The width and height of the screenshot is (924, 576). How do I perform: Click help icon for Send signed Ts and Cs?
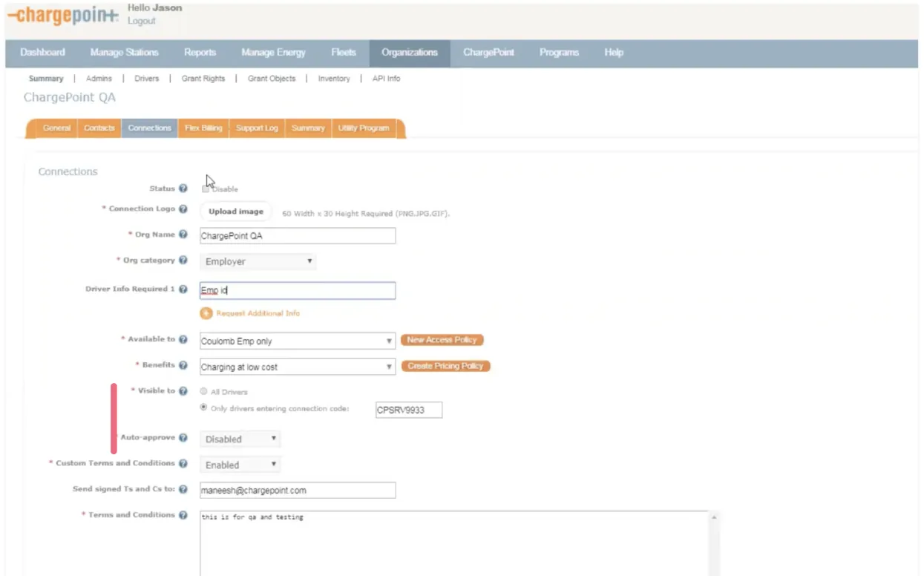click(183, 489)
